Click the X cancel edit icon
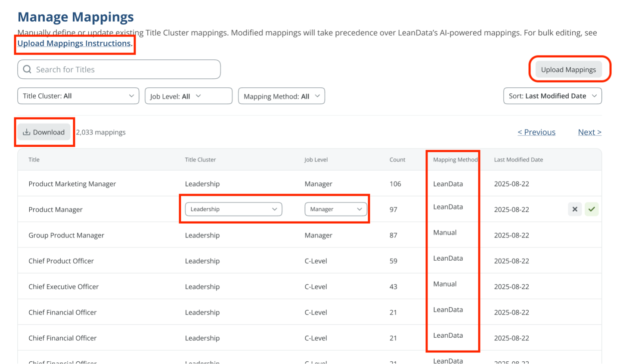Screen dimensions: 620x364 coord(575,209)
